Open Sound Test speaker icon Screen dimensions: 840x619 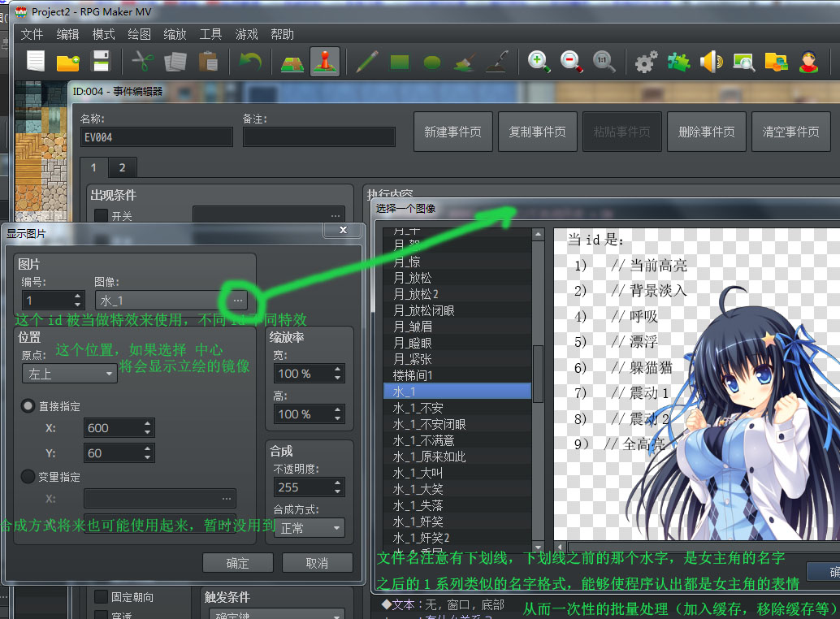click(711, 62)
